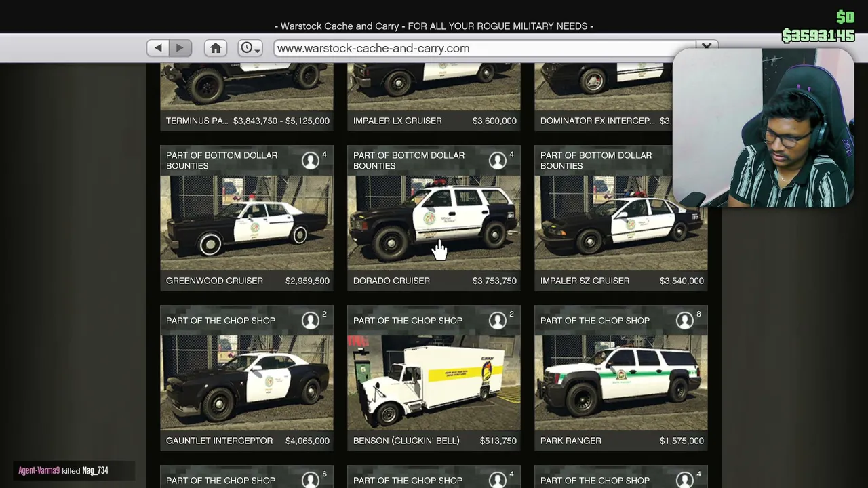This screenshot has width=868, height=488.
Task: Click the warstock-cache-and-carry.com address bar
Action: pyautogui.click(x=484, y=48)
